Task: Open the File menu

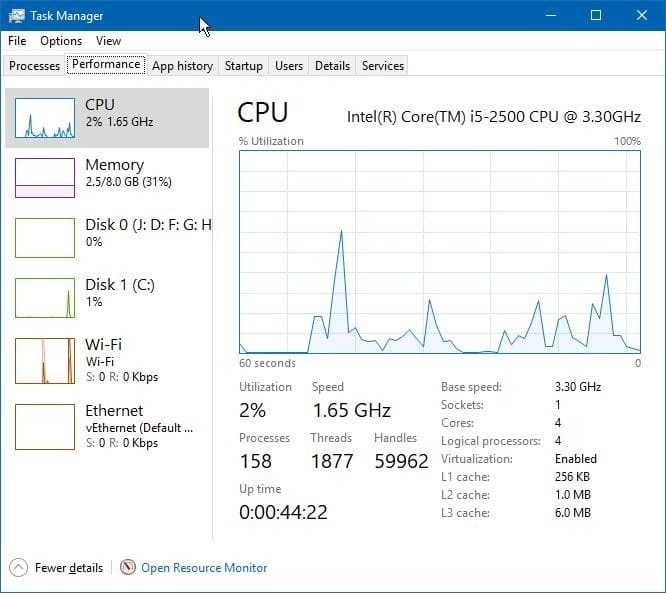Action: coord(17,41)
